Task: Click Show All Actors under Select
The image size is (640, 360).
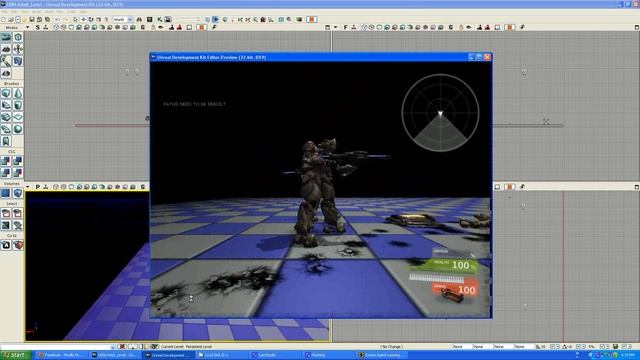Action: tap(18, 225)
